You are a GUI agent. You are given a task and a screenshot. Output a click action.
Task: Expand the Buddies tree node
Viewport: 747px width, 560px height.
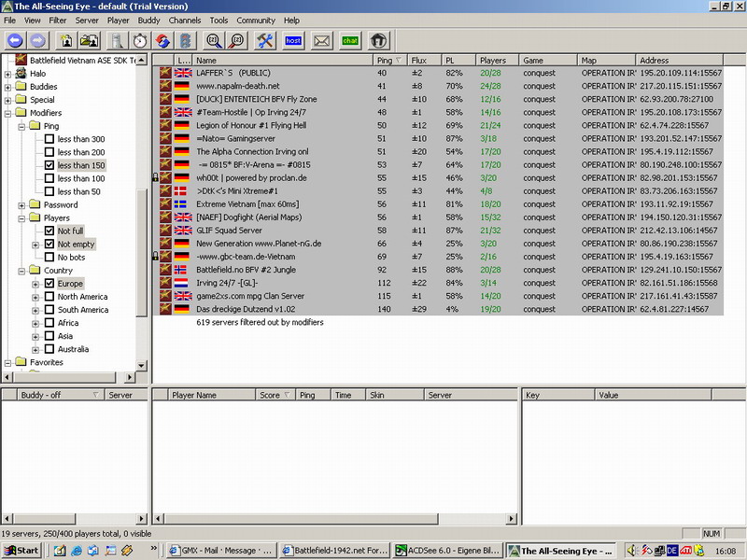8,87
